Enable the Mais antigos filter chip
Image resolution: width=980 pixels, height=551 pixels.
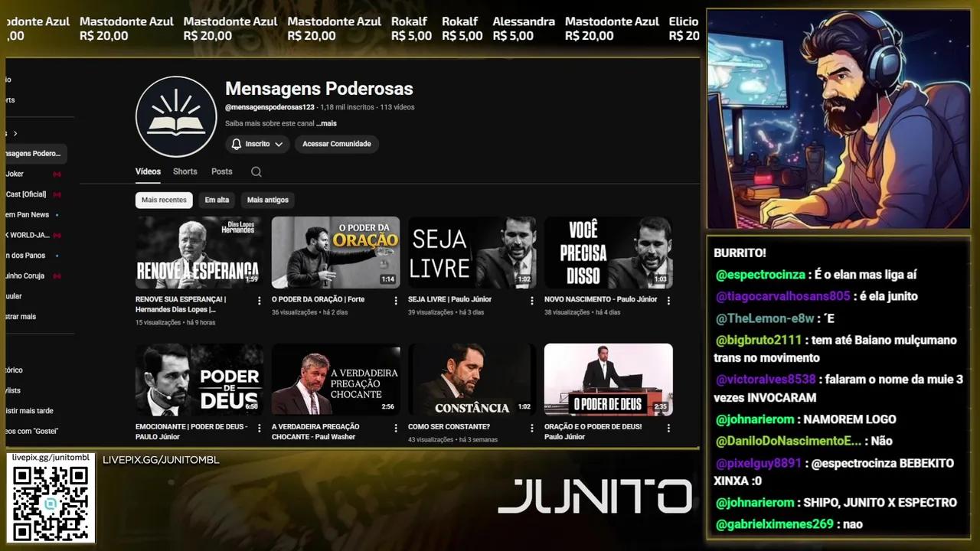pyautogui.click(x=267, y=200)
